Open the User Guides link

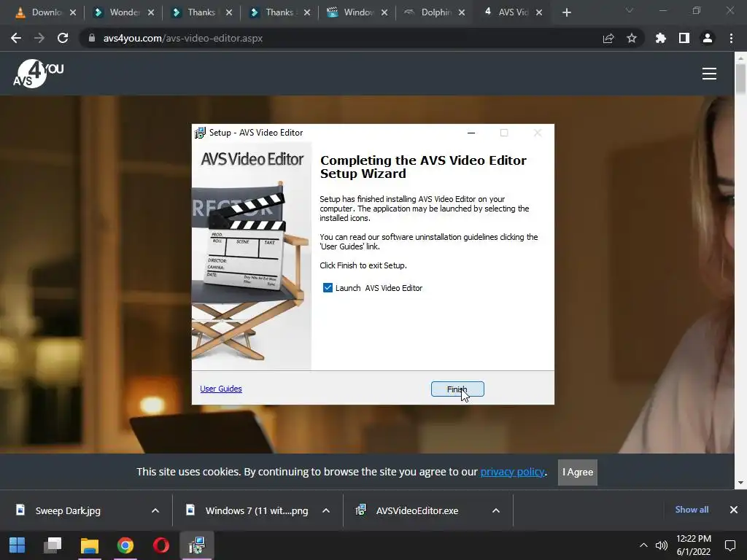pyautogui.click(x=220, y=389)
